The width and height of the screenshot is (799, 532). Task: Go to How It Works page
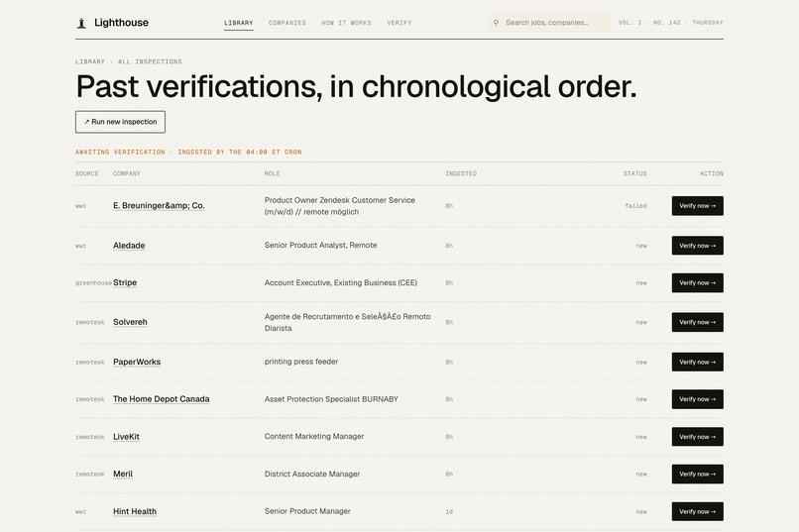coord(347,23)
